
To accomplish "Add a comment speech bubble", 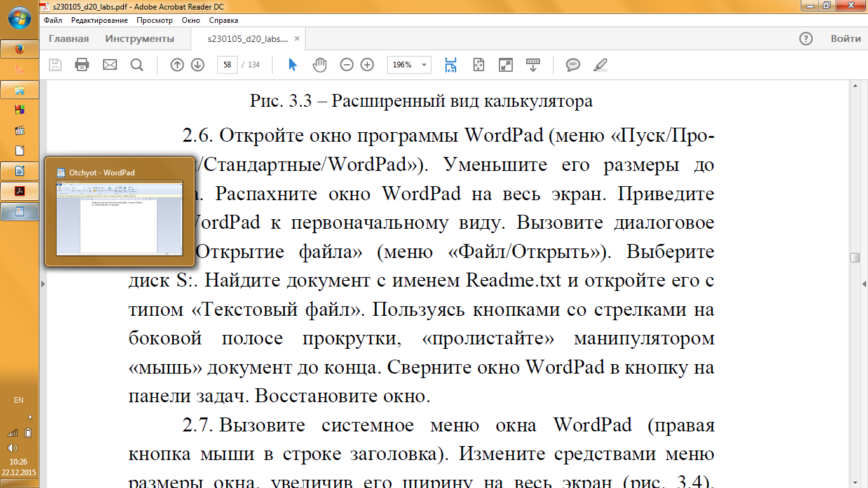I will click(573, 64).
